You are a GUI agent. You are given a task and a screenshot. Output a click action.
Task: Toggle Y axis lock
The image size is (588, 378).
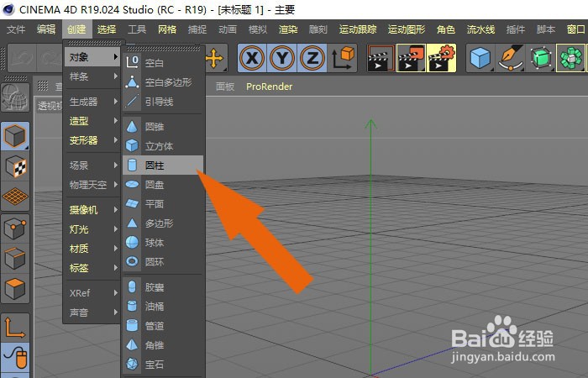click(282, 58)
